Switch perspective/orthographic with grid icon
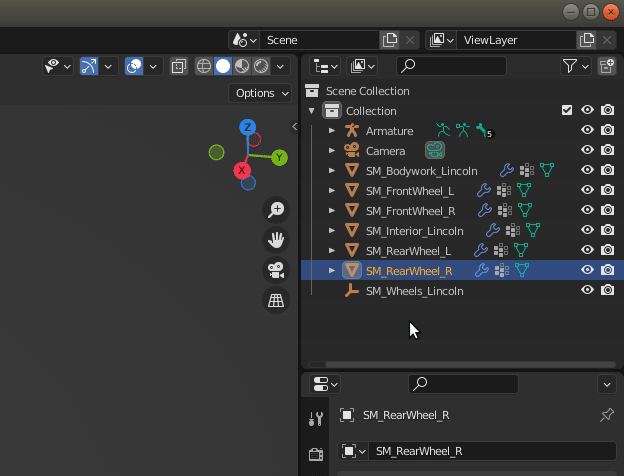This screenshot has height=476, width=624. (x=275, y=300)
